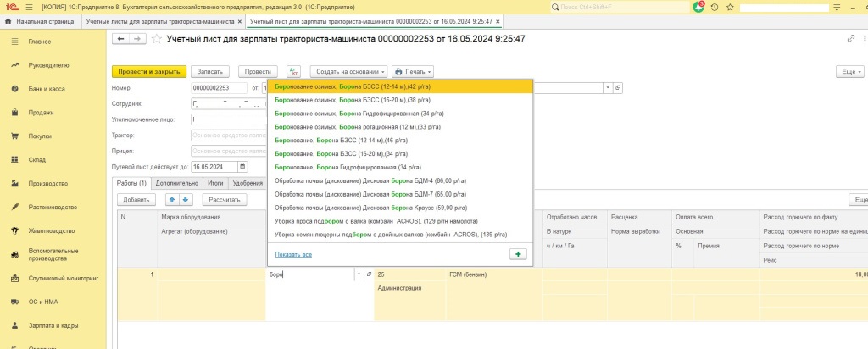
Task: Open calendar picker for Путевой лист date
Action: pos(243,167)
